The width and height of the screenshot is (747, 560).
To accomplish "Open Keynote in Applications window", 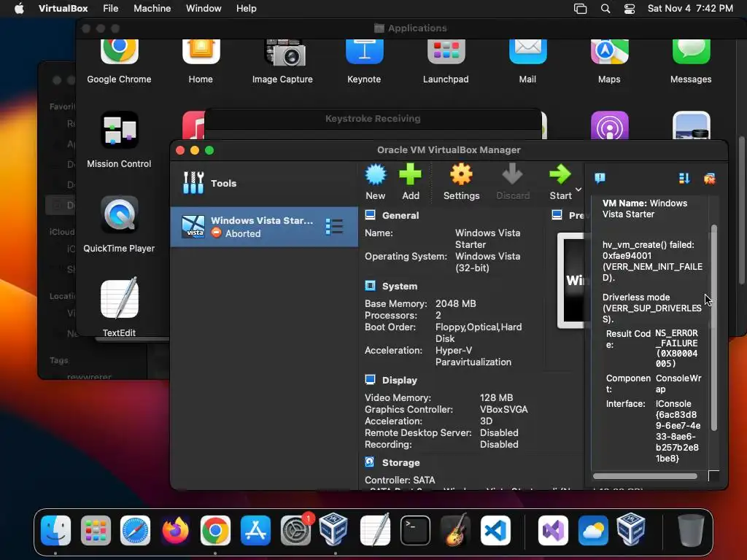I will tap(365, 52).
